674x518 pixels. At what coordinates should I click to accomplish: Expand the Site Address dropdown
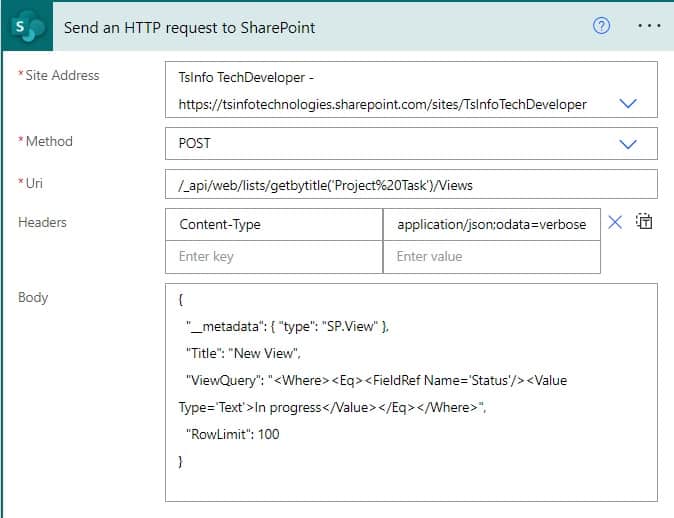point(628,103)
